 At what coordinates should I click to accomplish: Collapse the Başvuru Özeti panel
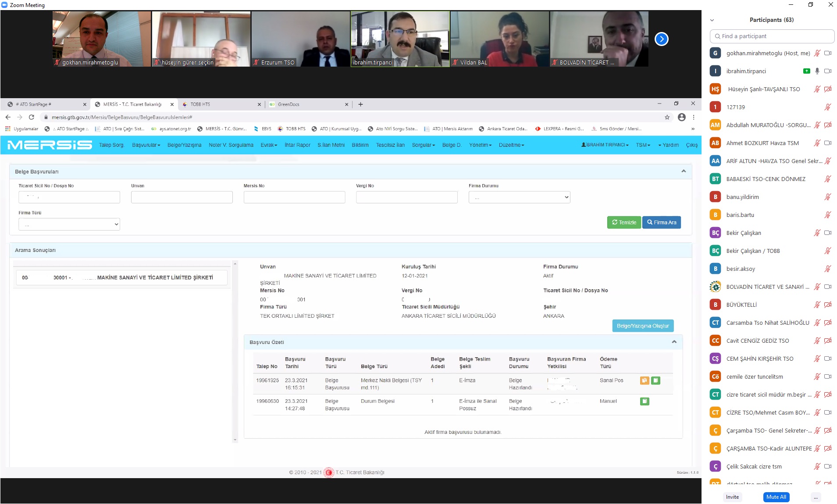(674, 342)
